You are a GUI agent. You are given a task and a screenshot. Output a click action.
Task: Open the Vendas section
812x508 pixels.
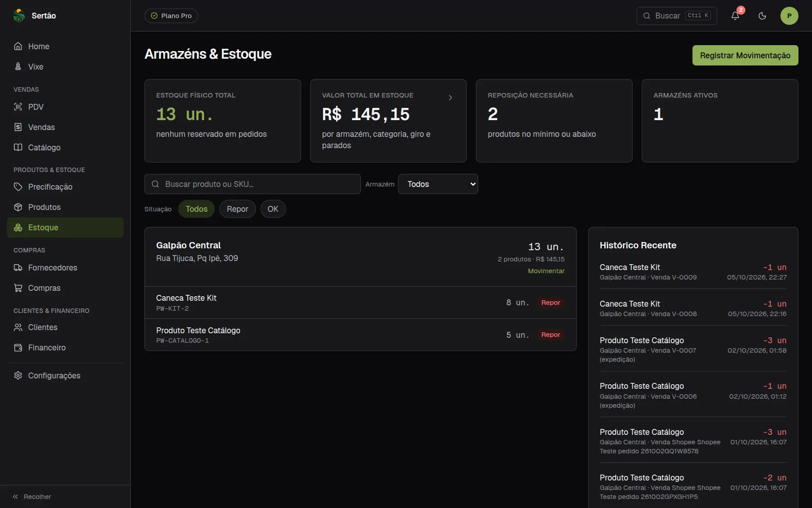(65, 127)
